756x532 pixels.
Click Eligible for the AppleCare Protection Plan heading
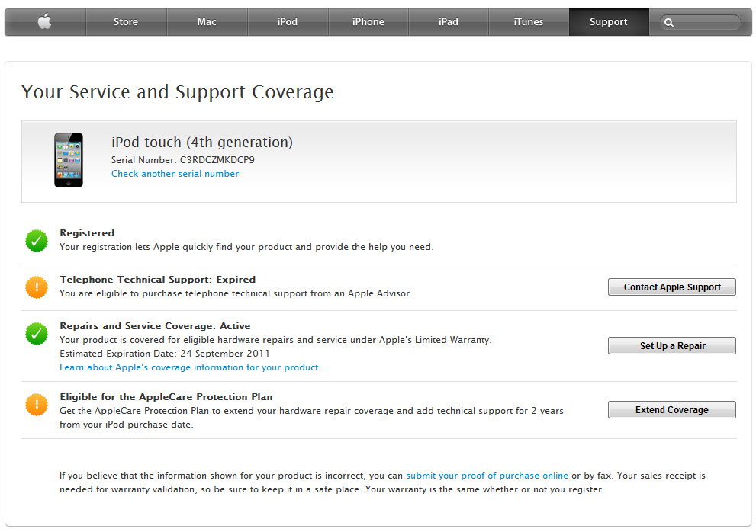[x=166, y=397]
